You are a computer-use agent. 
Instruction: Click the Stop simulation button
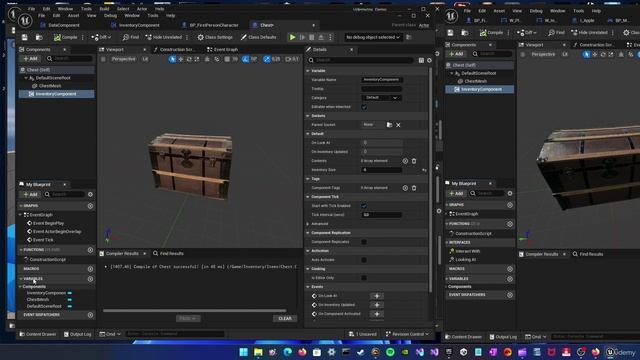[312, 37]
